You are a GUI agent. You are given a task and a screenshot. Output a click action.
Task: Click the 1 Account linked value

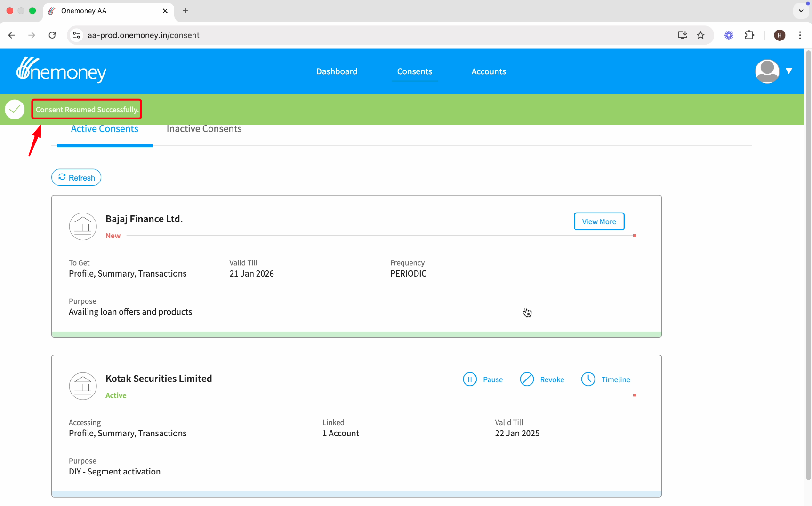341,433
